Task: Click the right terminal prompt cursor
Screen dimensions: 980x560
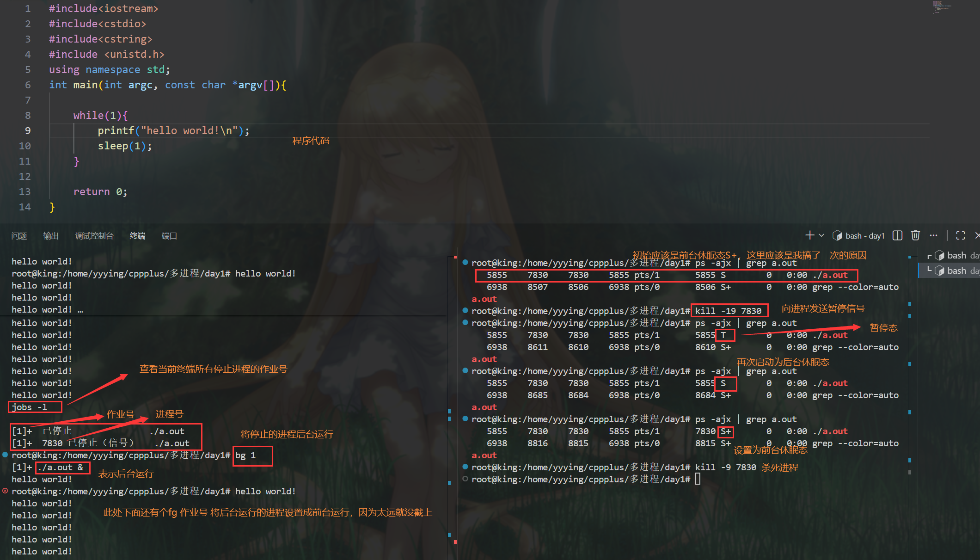Action: [x=698, y=479]
